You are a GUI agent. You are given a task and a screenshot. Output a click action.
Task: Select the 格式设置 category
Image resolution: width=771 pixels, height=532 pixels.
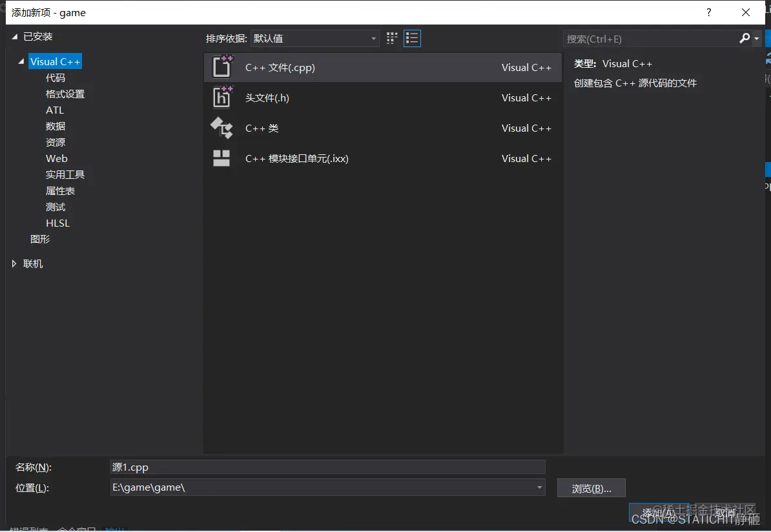pos(65,94)
